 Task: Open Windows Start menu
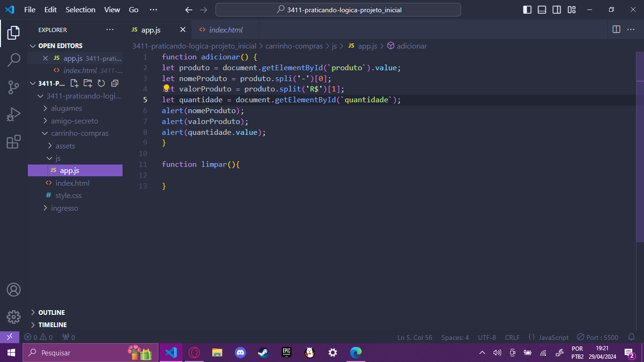click(11, 353)
